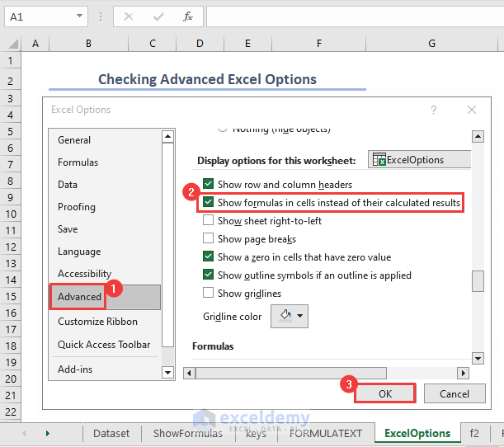The height and width of the screenshot is (447, 504).
Task: Click the formula bar Cancel X icon
Action: tap(129, 16)
